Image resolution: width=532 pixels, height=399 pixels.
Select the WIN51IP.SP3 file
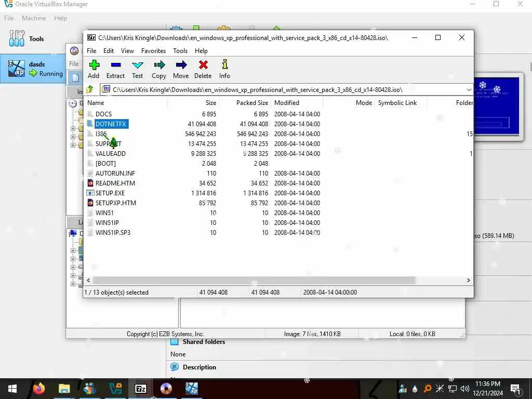point(113,232)
